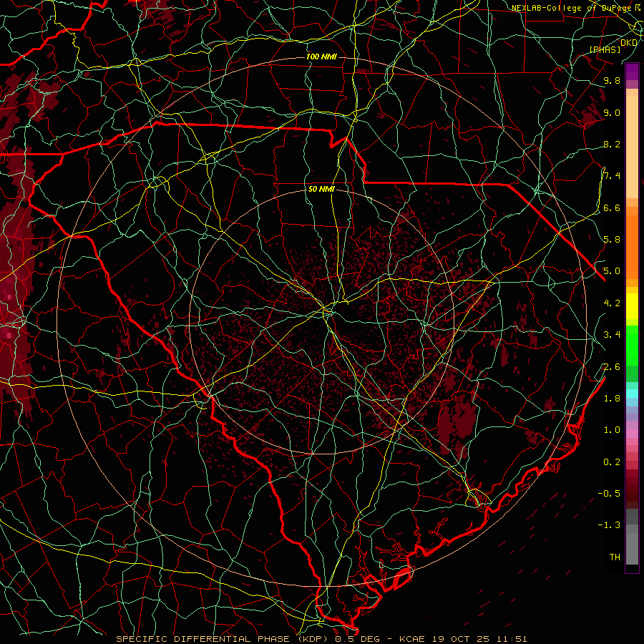Click the purple top segment of the color bar

point(632,72)
